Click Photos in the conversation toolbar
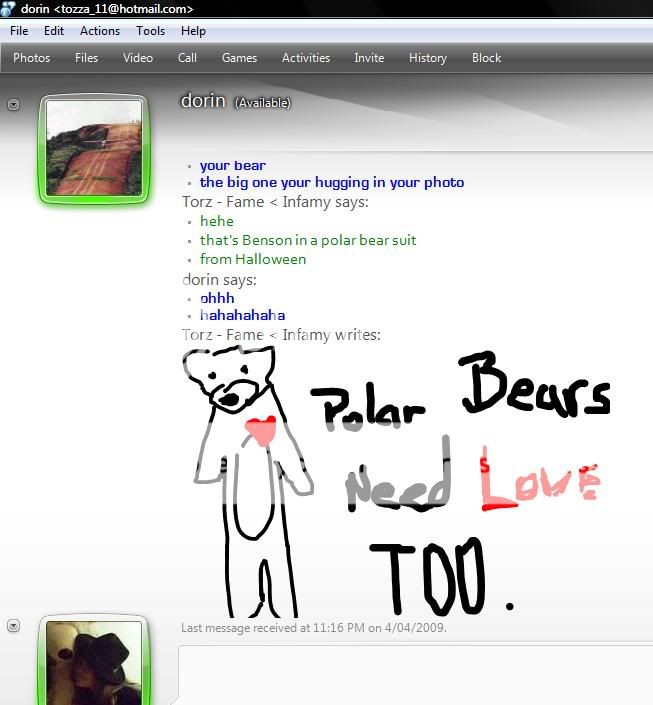Screen dimensions: 653x705 pos(31,58)
